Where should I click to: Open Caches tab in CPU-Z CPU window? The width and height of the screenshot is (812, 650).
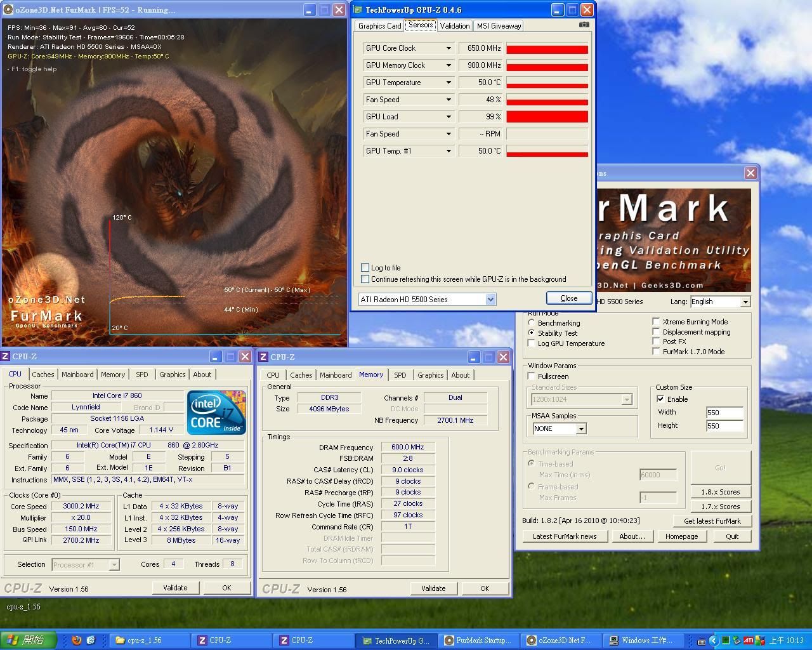click(43, 375)
